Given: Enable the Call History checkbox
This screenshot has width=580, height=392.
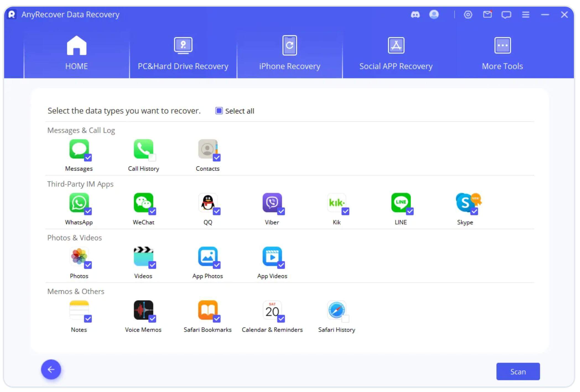Looking at the screenshot, I should 152,158.
